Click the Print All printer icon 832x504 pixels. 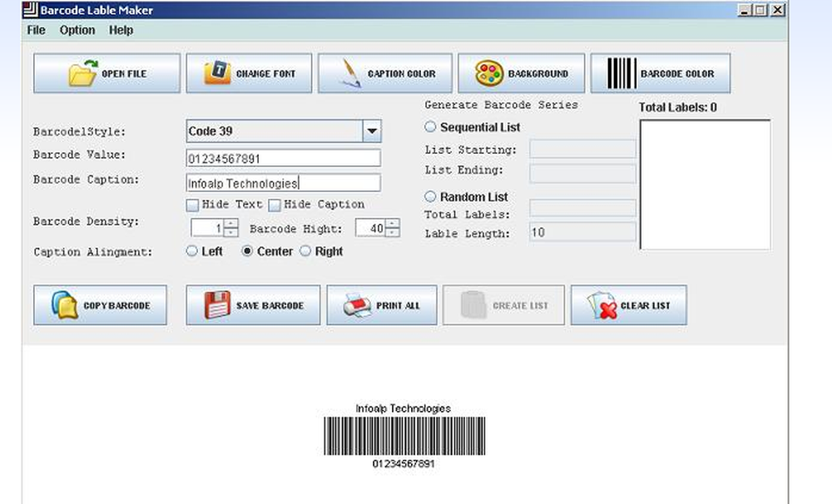pyautogui.click(x=357, y=305)
